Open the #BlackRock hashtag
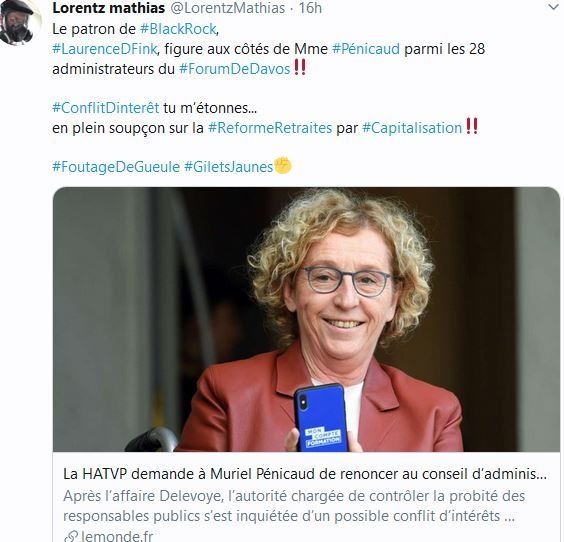Image resolution: width=564 pixels, height=542 pixels. pyautogui.click(x=178, y=29)
